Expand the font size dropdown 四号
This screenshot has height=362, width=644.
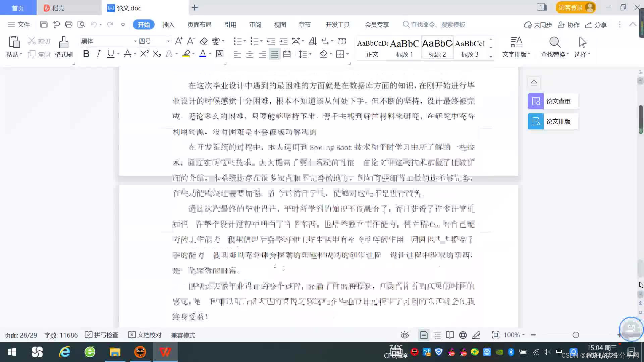168,41
